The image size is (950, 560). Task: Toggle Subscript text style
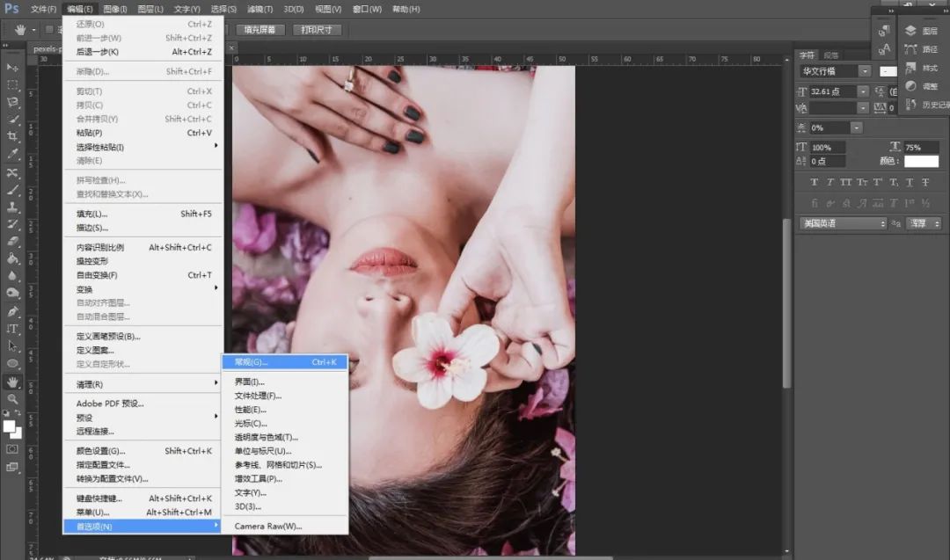[x=894, y=182]
